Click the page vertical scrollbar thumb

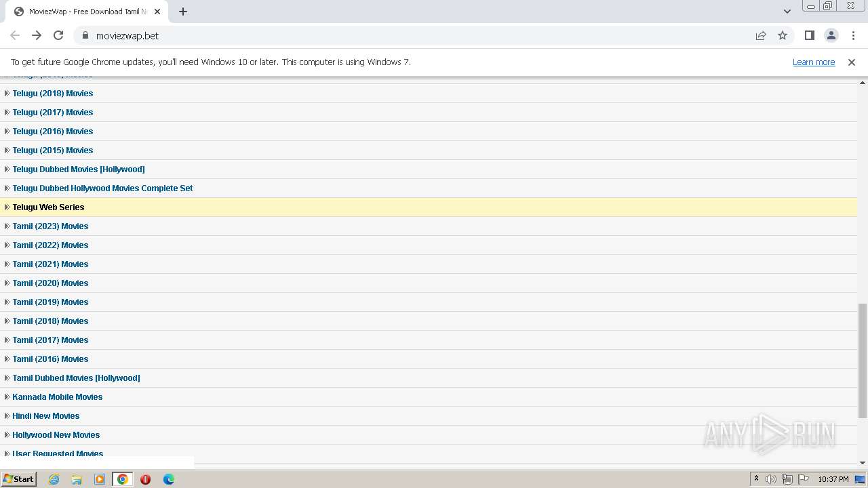pos(863,361)
